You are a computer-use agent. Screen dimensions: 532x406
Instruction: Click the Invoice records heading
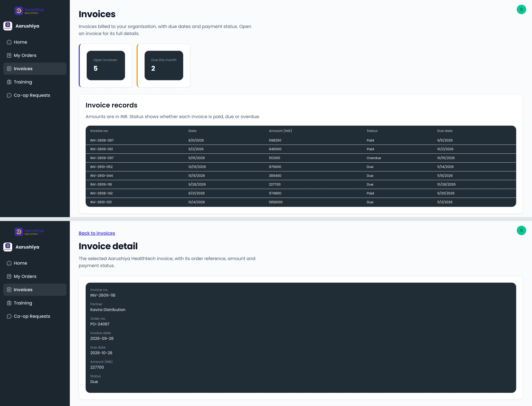pos(111,105)
